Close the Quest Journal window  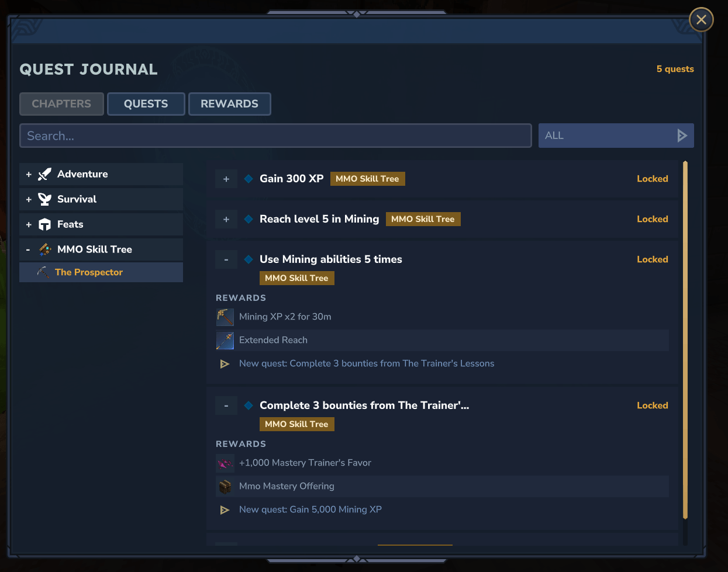pyautogui.click(x=701, y=20)
